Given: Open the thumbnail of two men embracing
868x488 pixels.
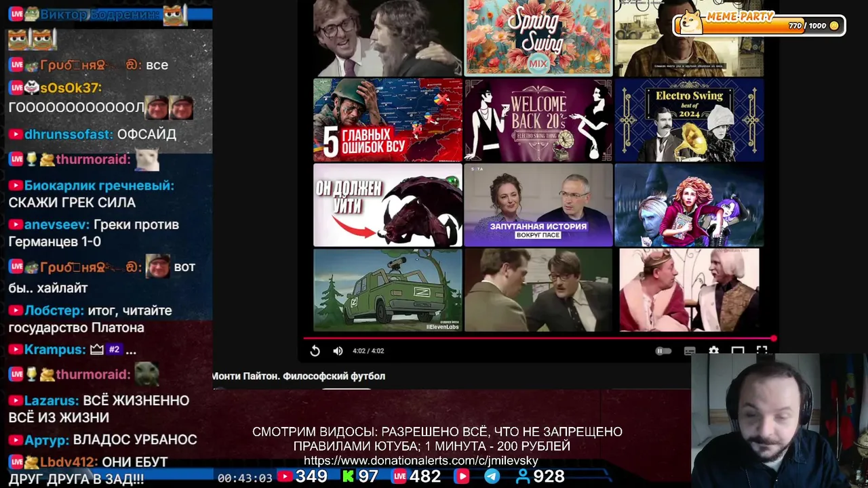Looking at the screenshot, I should click(x=388, y=38).
